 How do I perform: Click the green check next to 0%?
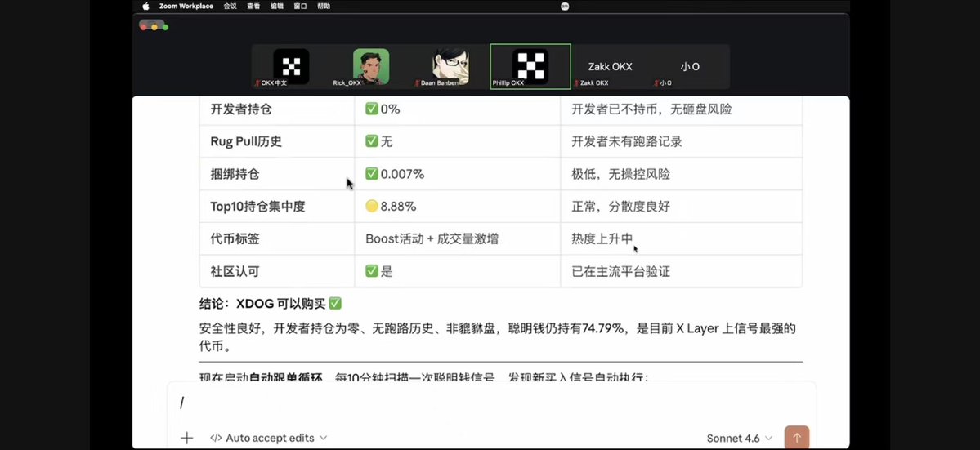pos(372,109)
